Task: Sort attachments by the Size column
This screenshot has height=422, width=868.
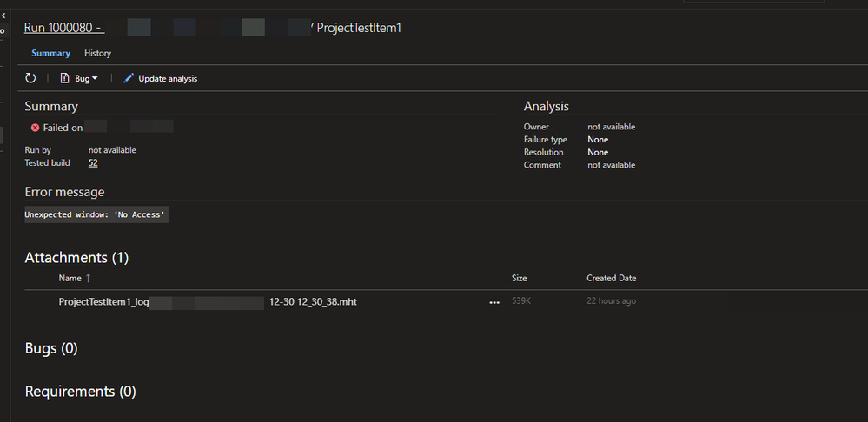Action: (519, 279)
